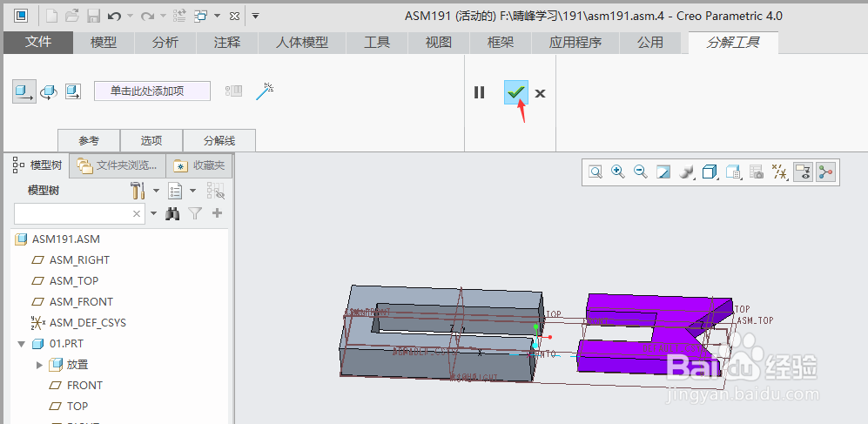Click the Regenerate model icon
The width and height of the screenshot is (868, 424).
click(x=179, y=16)
